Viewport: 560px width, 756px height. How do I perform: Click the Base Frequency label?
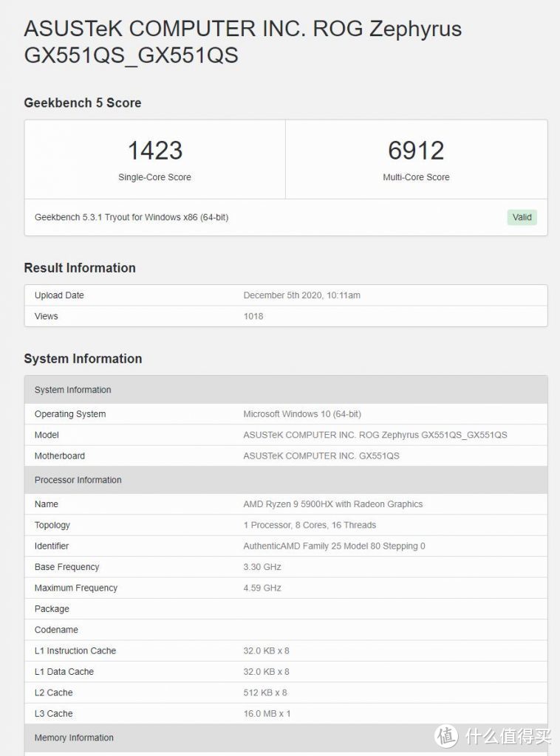pos(66,567)
